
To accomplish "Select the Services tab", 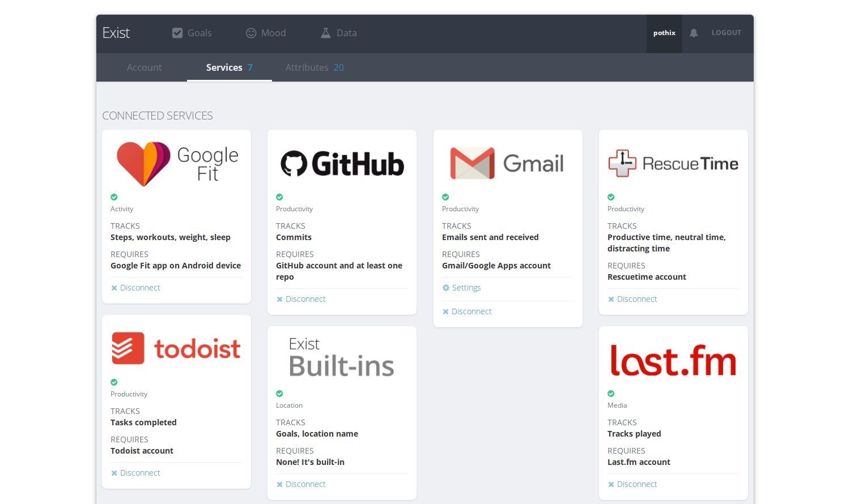I will [229, 67].
